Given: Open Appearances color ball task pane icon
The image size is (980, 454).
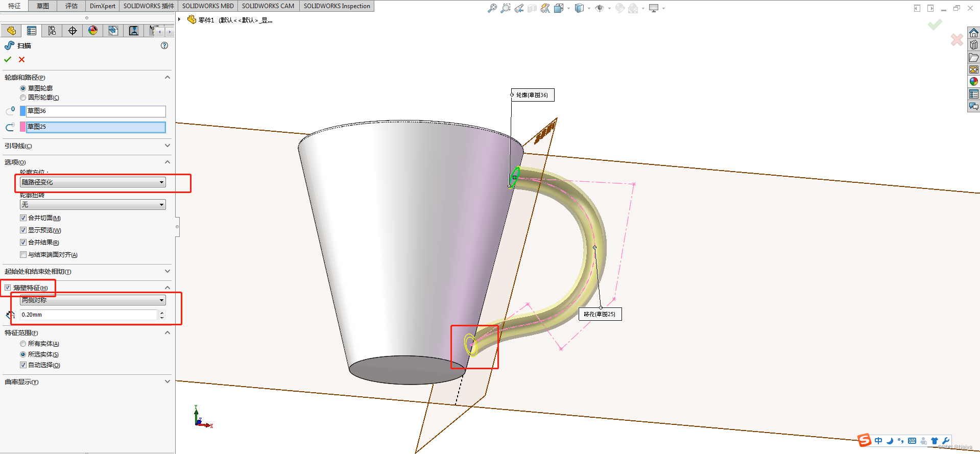Looking at the screenshot, I should (x=974, y=82).
